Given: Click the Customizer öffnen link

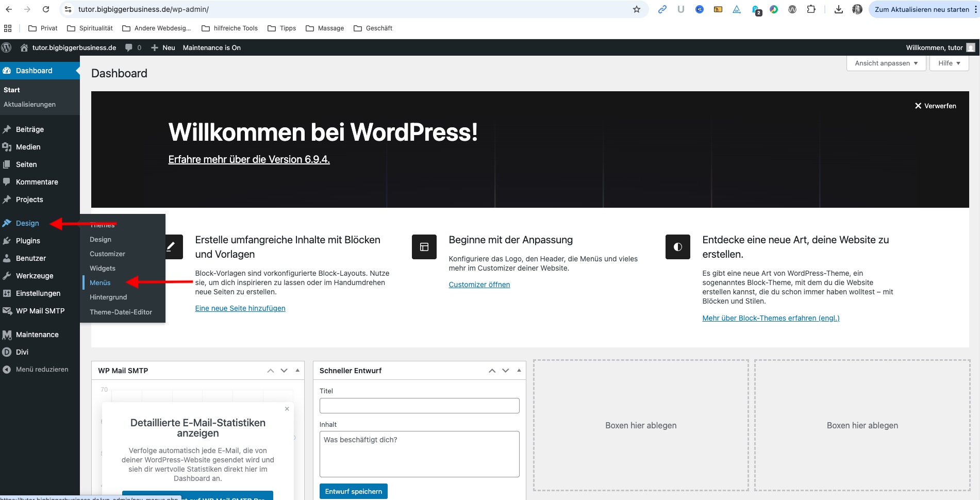Looking at the screenshot, I should coord(479,285).
